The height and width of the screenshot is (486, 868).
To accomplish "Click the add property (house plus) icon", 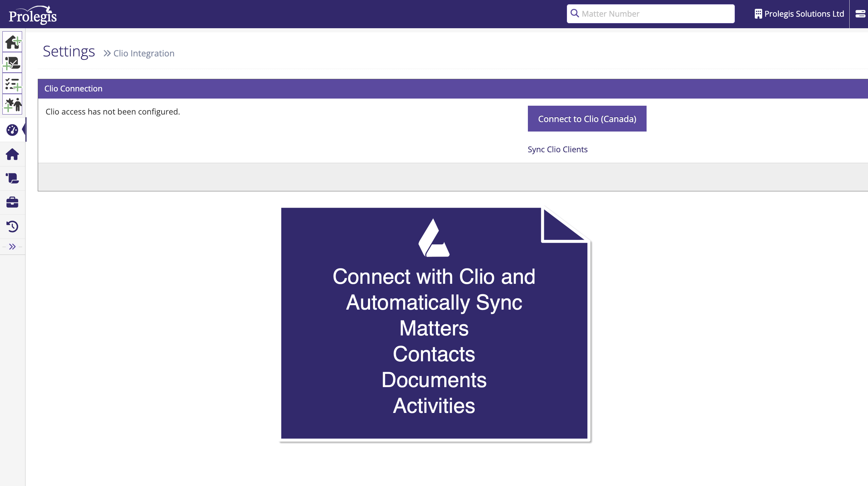I will [13, 42].
